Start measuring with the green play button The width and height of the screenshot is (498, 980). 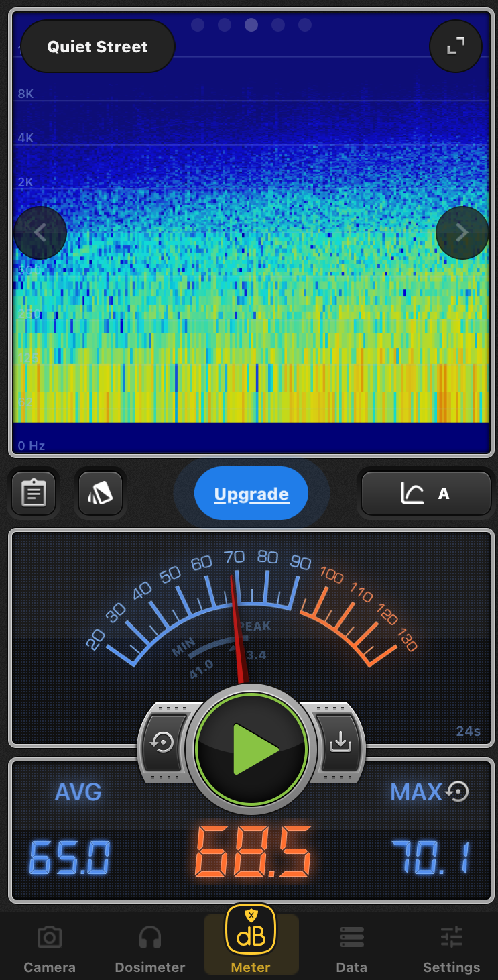click(251, 749)
